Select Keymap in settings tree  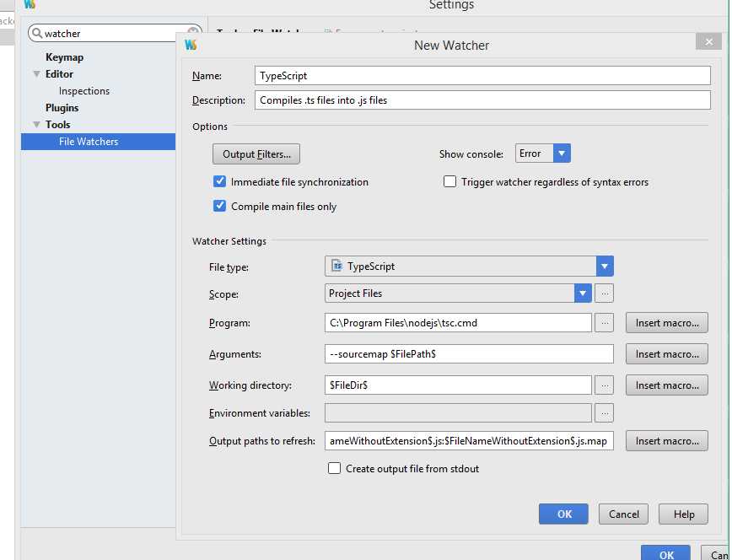click(x=64, y=57)
